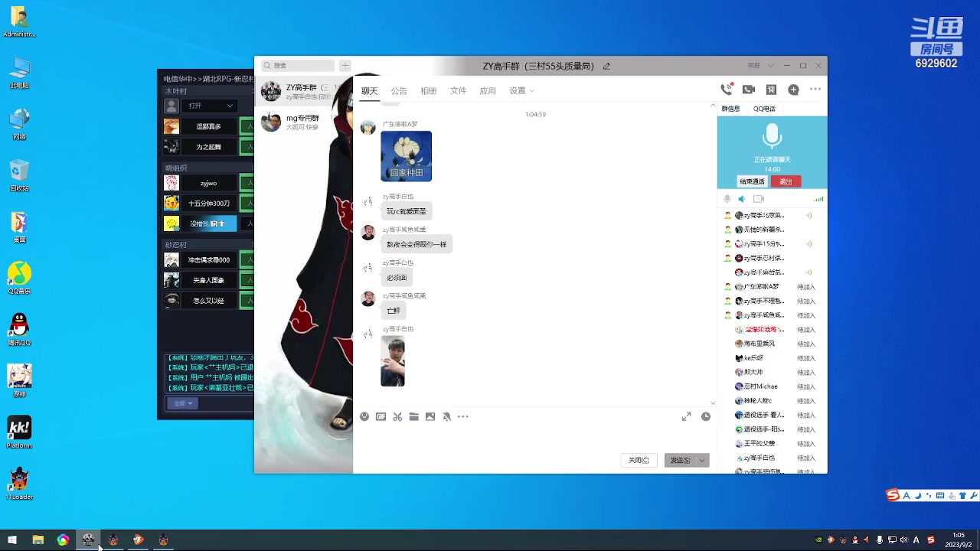Open QQ音乐 desktop icon
The image size is (980, 551).
tap(19, 278)
